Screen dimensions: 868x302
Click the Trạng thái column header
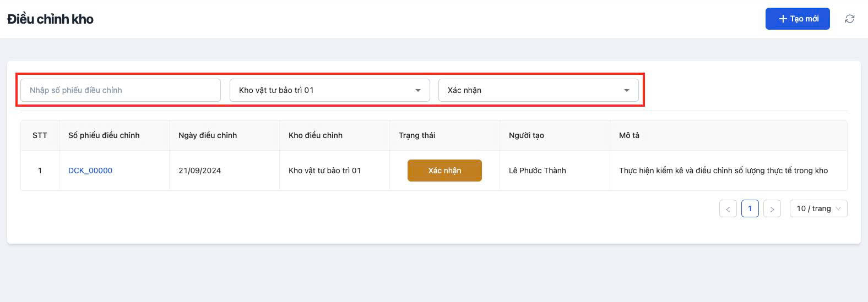[417, 135]
